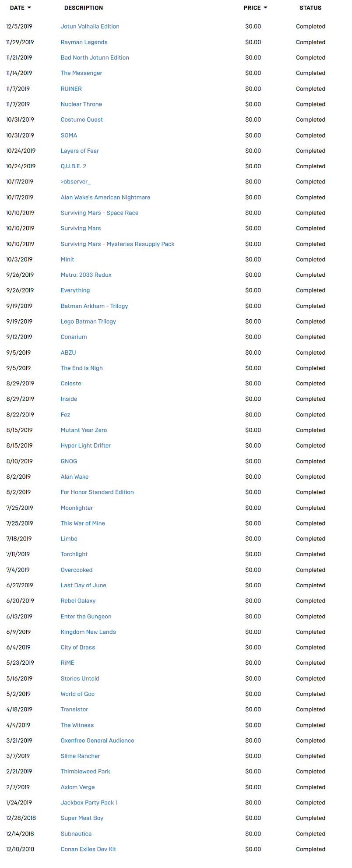Sort by the DATE column arrow
The height and width of the screenshot is (868, 352).
point(29,8)
